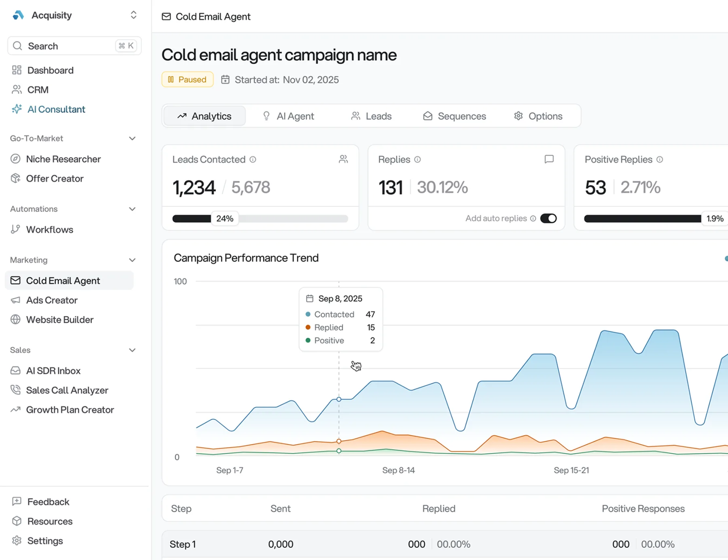Open the Dashboard from the sidebar
Image resolution: width=728 pixels, height=560 pixels.
(50, 70)
